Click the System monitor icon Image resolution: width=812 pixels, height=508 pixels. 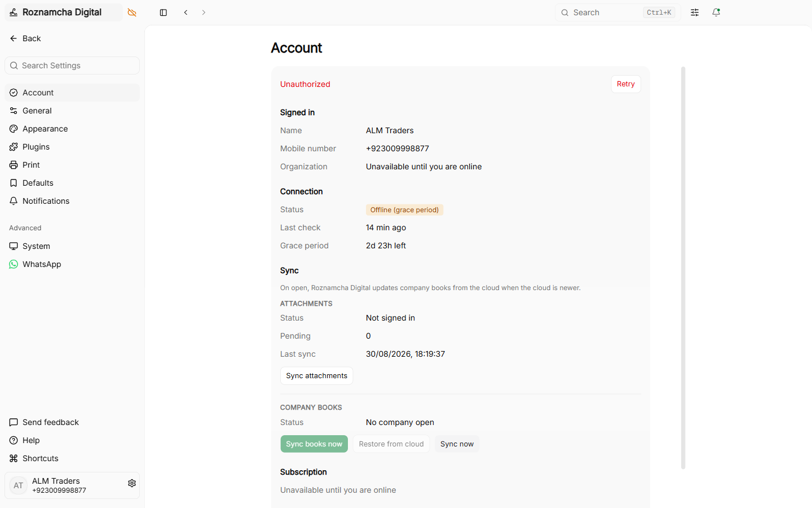pyautogui.click(x=14, y=246)
